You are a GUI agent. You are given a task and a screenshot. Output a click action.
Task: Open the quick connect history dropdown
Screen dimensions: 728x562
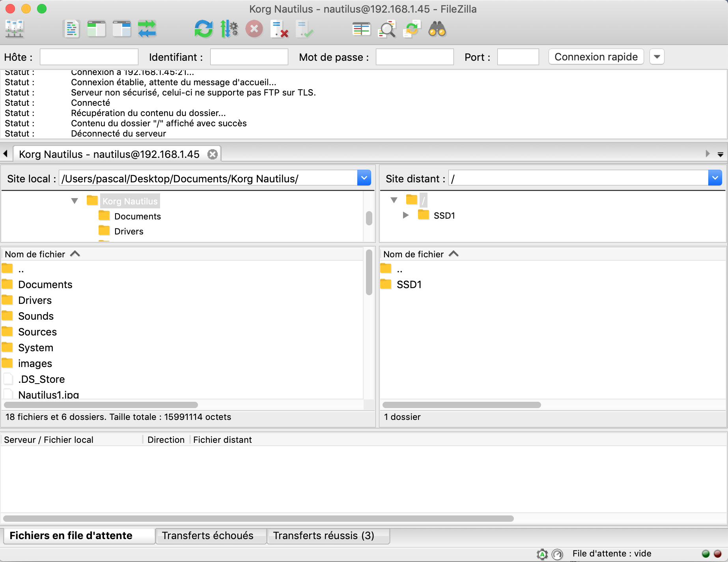tap(657, 57)
